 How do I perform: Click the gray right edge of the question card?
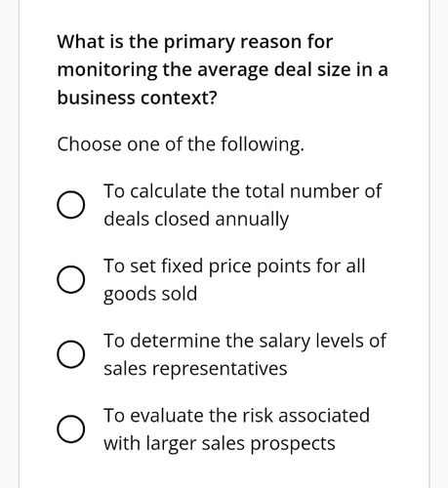429,244
